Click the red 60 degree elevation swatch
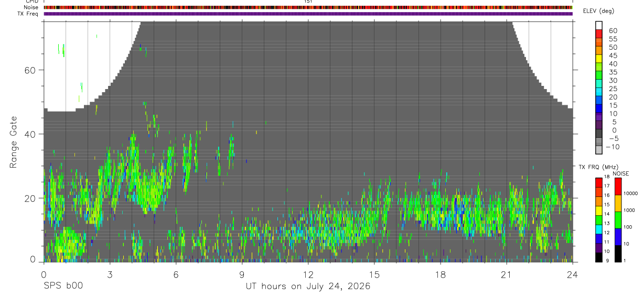The image size is (644, 297). click(599, 34)
